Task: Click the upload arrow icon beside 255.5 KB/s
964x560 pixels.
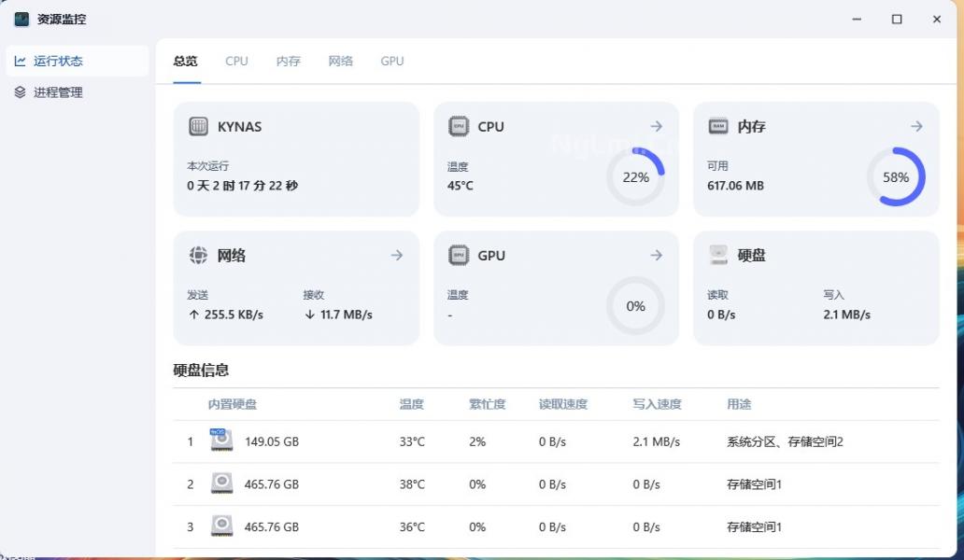Action: [194, 315]
